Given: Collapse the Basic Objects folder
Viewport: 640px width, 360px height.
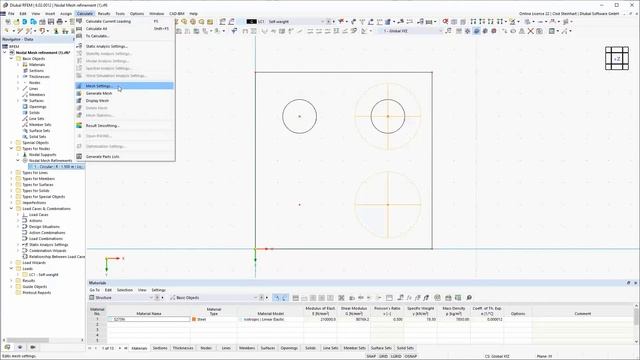Looking at the screenshot, I should 11,58.
